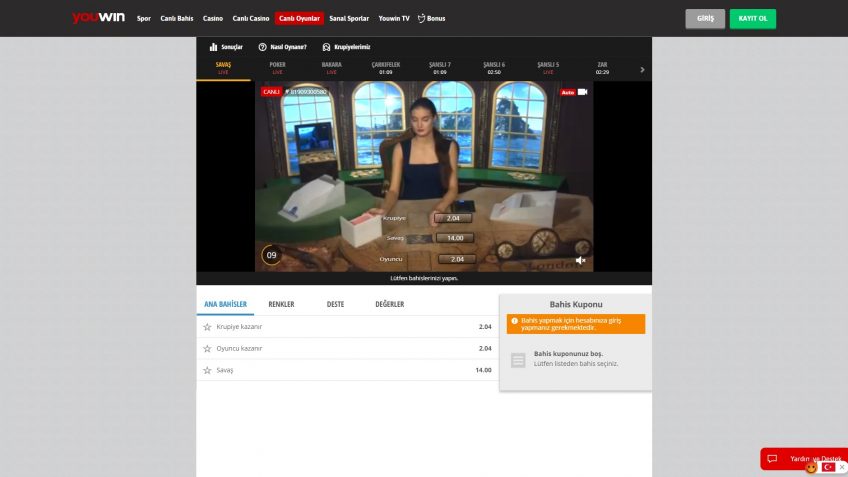
Task: Expand more games with right arrow
Action: [x=642, y=70]
